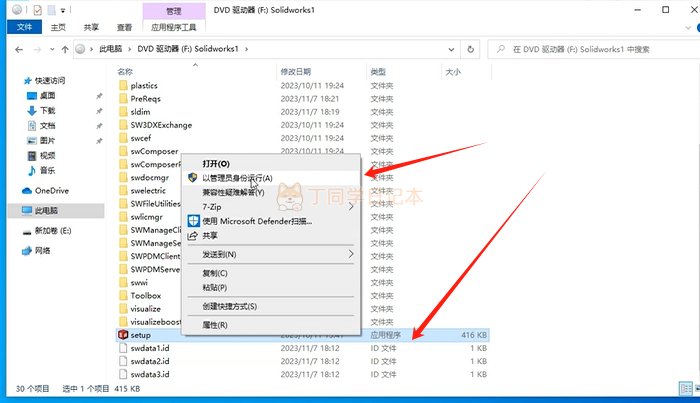
Task: Switch to the 主页 ribbon tab
Action: (58, 28)
